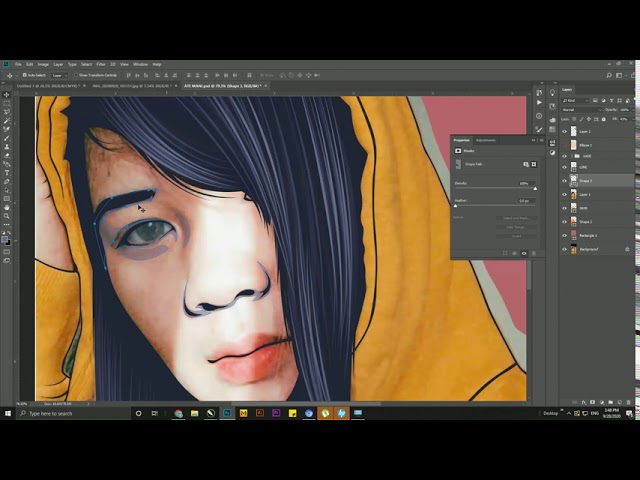
Task: Select the Eraser tool
Action: 7,156
